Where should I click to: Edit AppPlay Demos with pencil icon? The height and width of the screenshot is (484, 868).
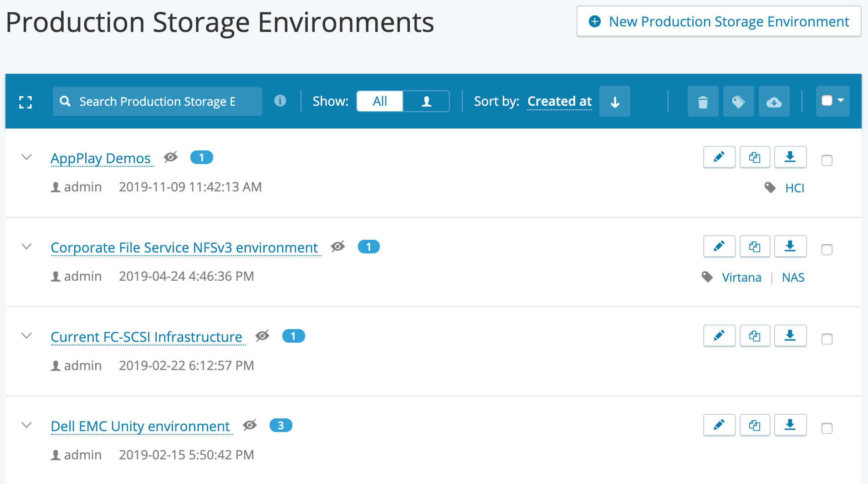coord(720,157)
